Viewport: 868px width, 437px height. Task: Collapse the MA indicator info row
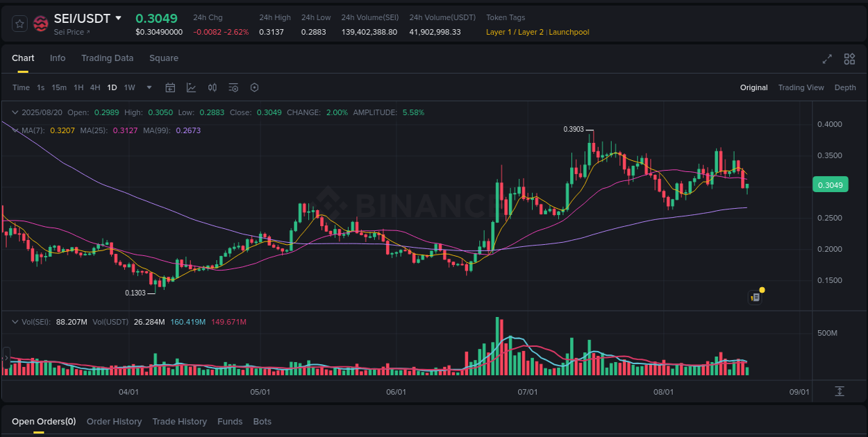click(15, 130)
